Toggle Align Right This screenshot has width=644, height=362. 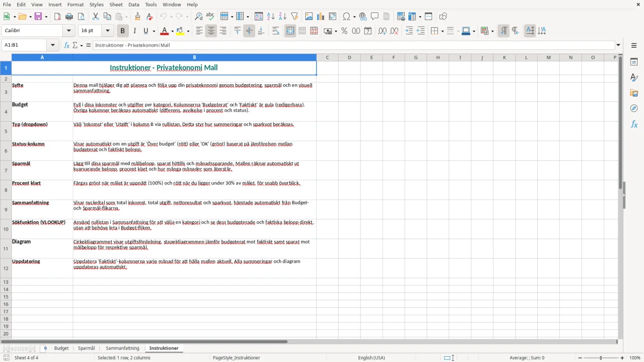pyautogui.click(x=223, y=31)
